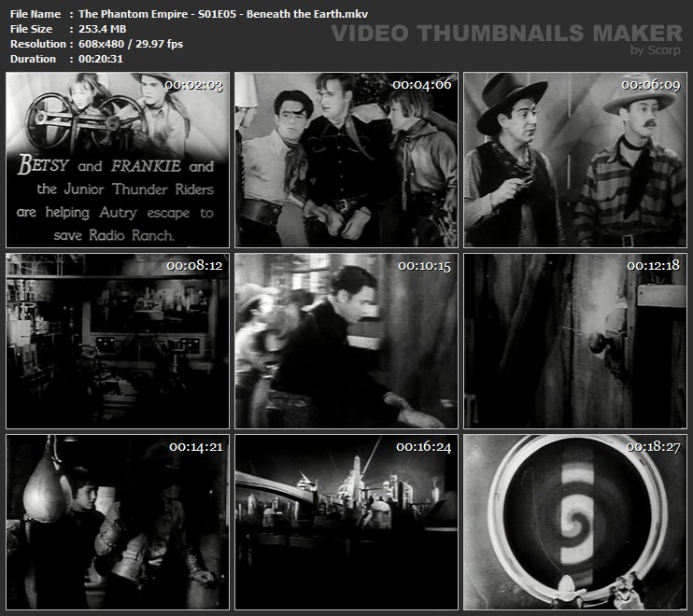693x616 pixels.
Task: Select the thumbnail at 00:16:24
Action: [346, 522]
